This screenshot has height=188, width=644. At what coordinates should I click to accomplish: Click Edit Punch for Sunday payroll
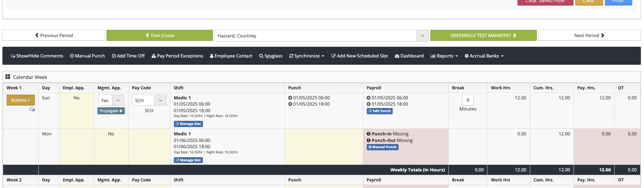pos(380,111)
